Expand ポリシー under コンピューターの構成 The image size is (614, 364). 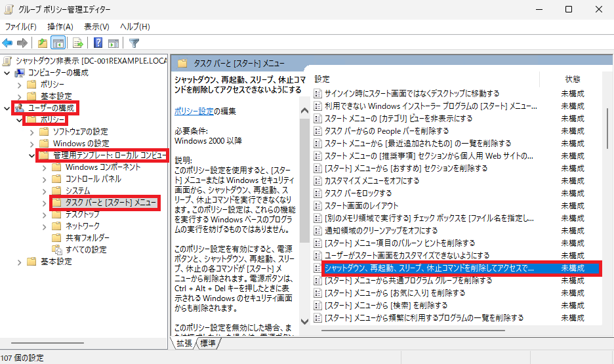pyautogui.click(x=19, y=85)
